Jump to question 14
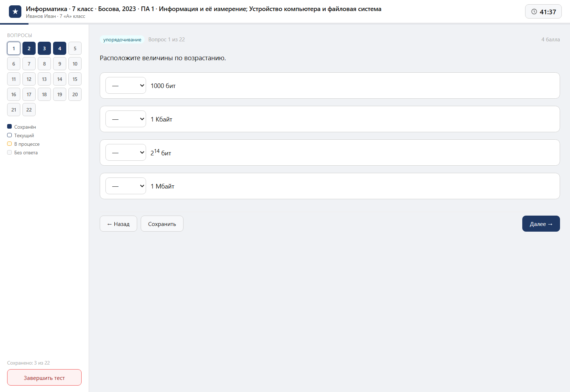This screenshot has height=392, width=570. 59,79
